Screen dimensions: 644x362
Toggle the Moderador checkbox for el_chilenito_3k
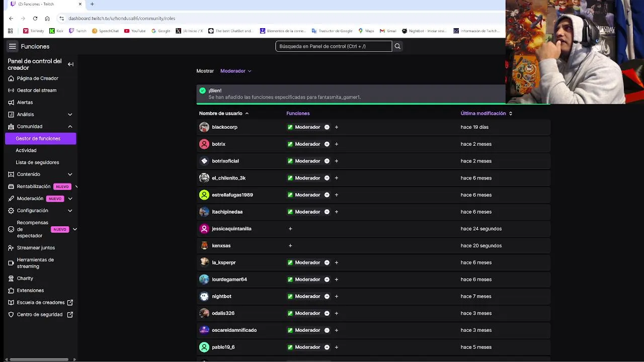tap(290, 178)
